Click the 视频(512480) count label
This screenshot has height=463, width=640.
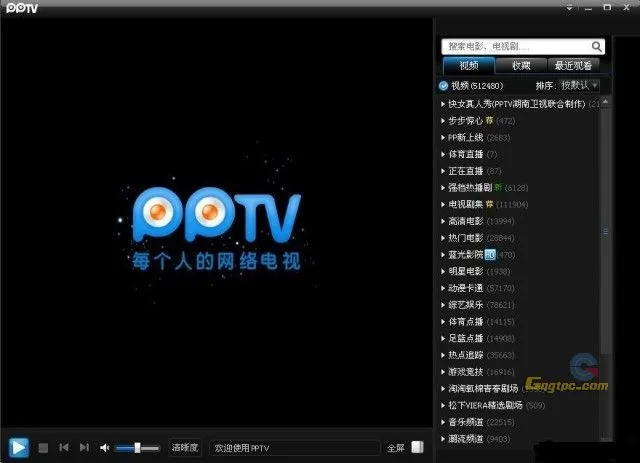coord(477,86)
